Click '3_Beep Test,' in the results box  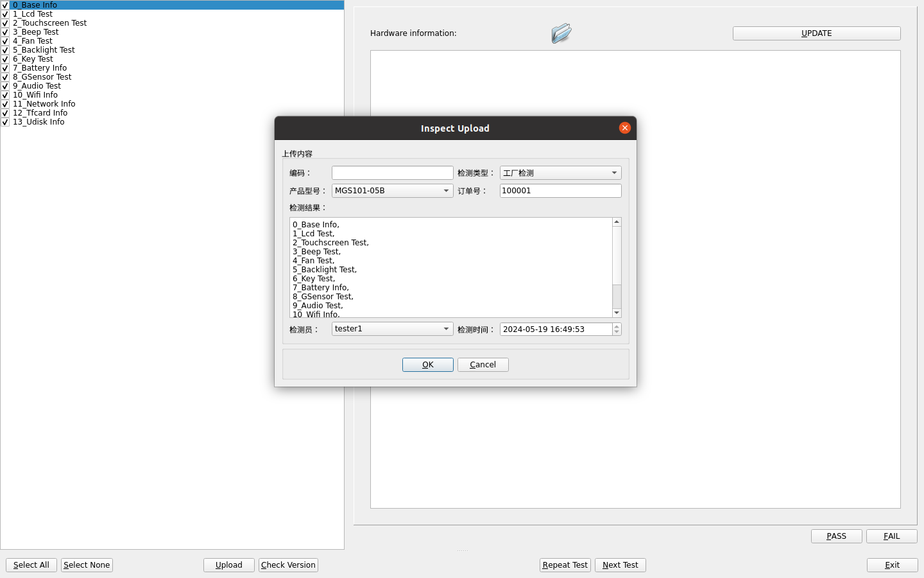316,252
